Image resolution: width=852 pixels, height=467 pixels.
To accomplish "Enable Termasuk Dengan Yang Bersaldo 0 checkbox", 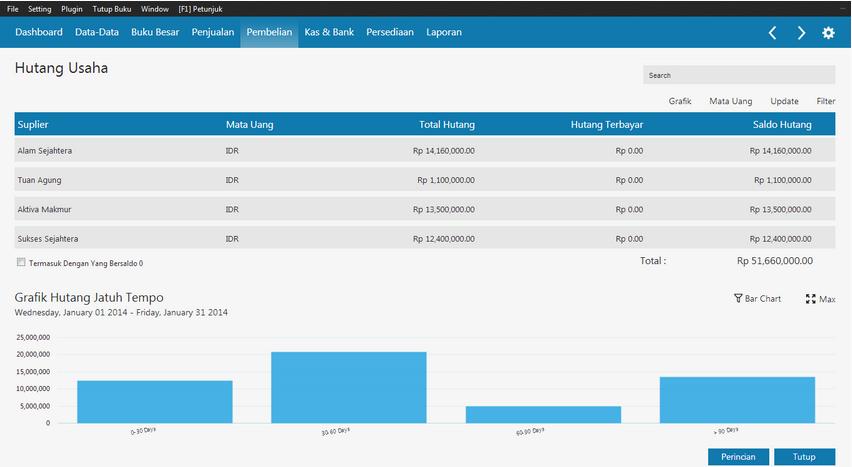I will 21,263.
